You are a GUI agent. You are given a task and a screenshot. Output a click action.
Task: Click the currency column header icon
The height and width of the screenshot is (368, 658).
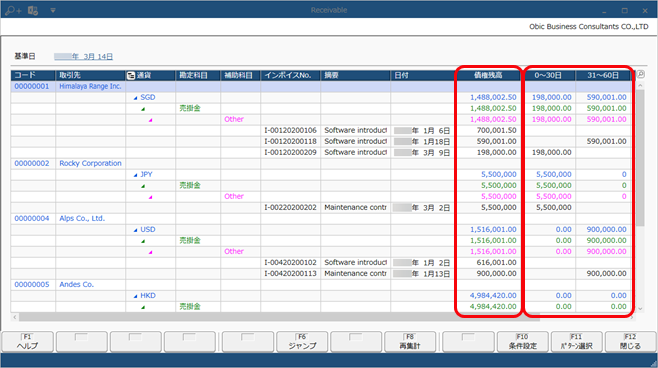[x=131, y=76]
